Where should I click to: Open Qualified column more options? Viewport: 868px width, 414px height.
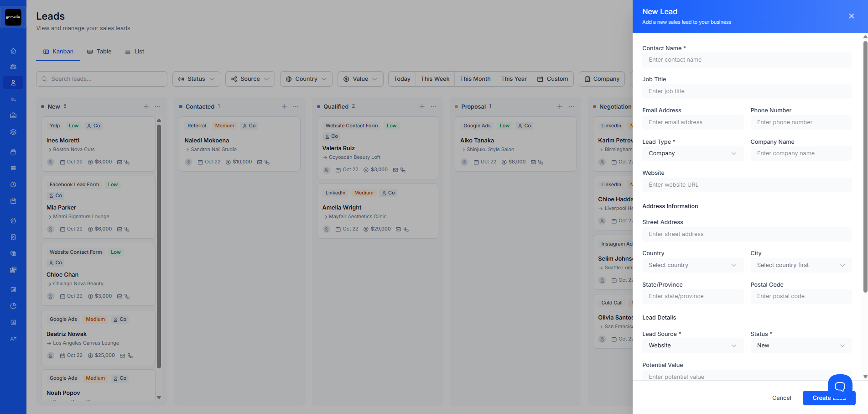pos(433,106)
